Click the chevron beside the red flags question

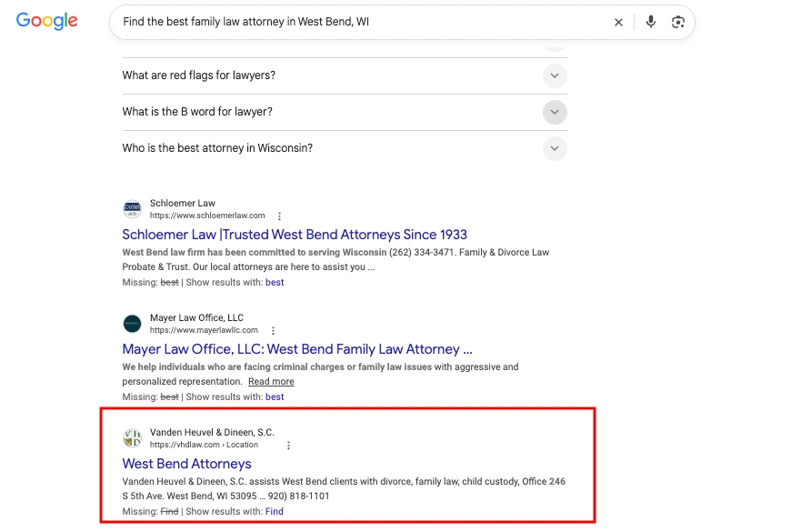[x=555, y=75]
